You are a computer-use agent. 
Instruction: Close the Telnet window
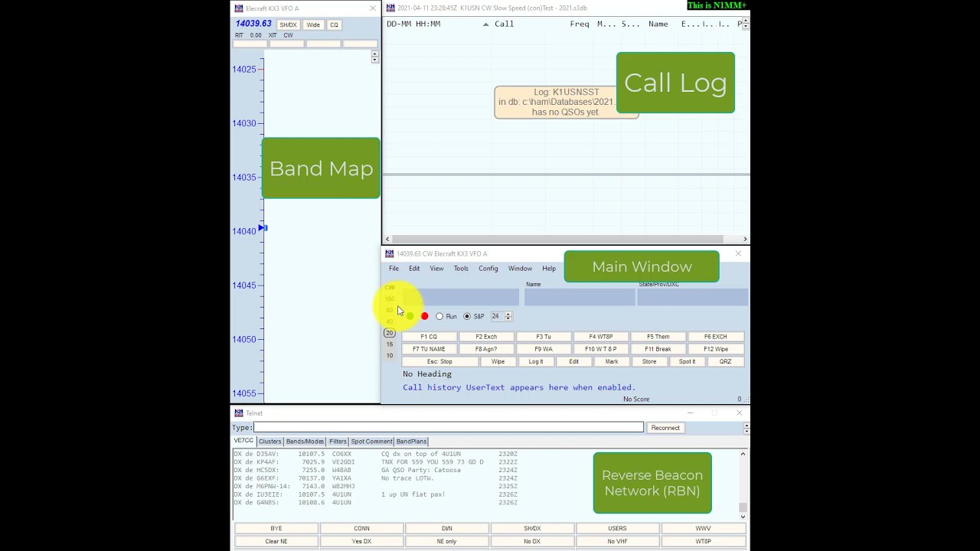tap(739, 413)
